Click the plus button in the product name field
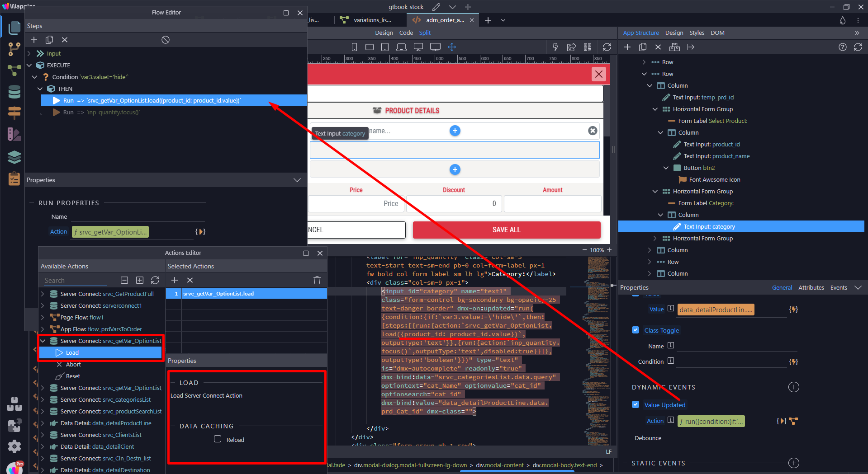This screenshot has height=474, width=868. (455, 131)
